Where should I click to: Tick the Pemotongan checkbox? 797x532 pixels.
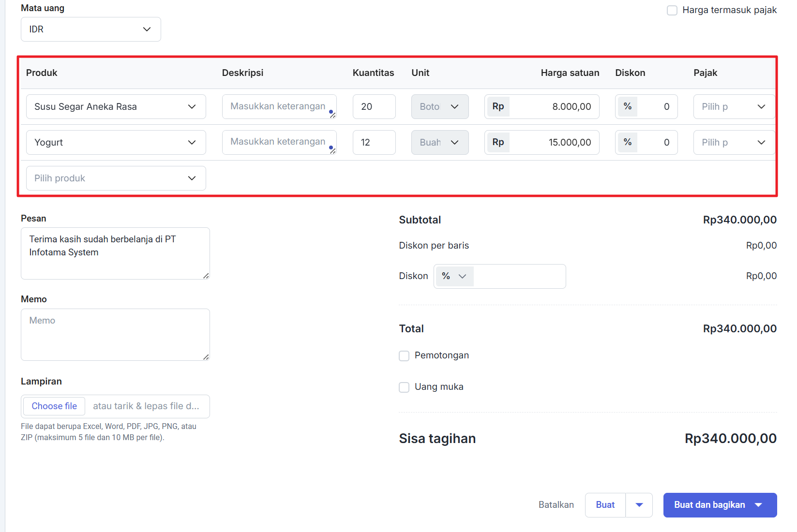coord(404,356)
